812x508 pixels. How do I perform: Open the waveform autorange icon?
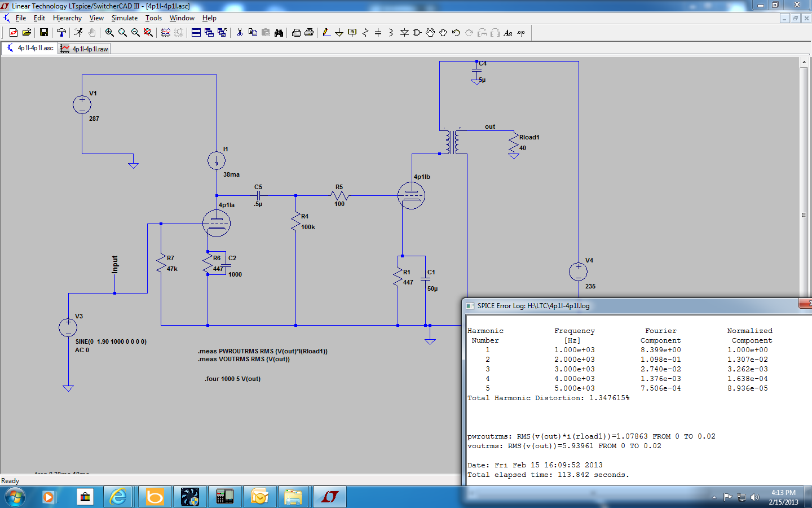[166, 33]
